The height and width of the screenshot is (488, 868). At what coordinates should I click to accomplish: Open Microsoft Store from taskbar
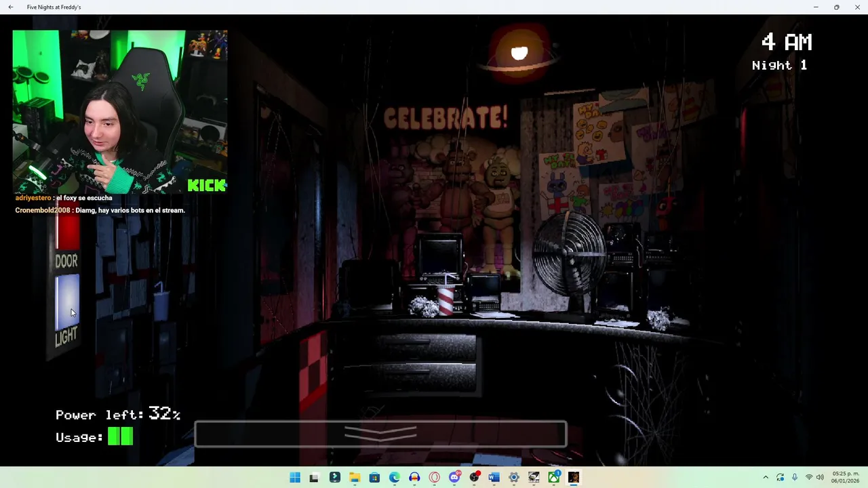[374, 478]
